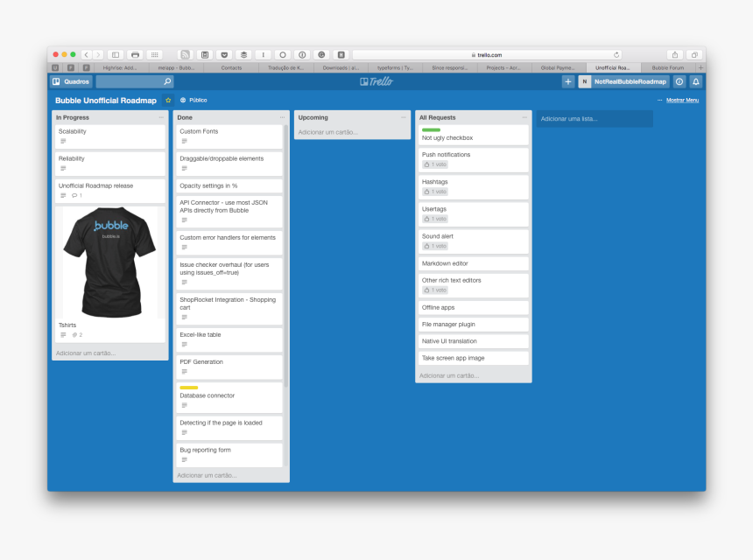
Task: Click the yellow label on Database connector card
Action: pyautogui.click(x=189, y=388)
